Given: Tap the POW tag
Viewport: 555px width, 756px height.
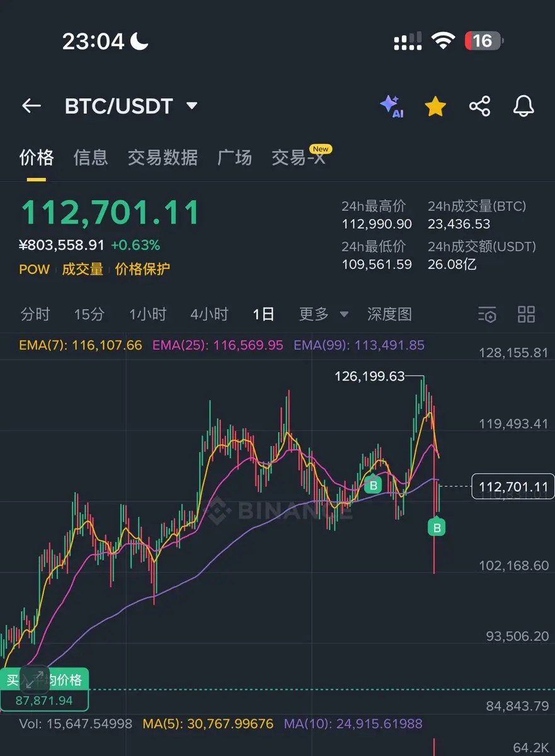Looking at the screenshot, I should click(35, 269).
